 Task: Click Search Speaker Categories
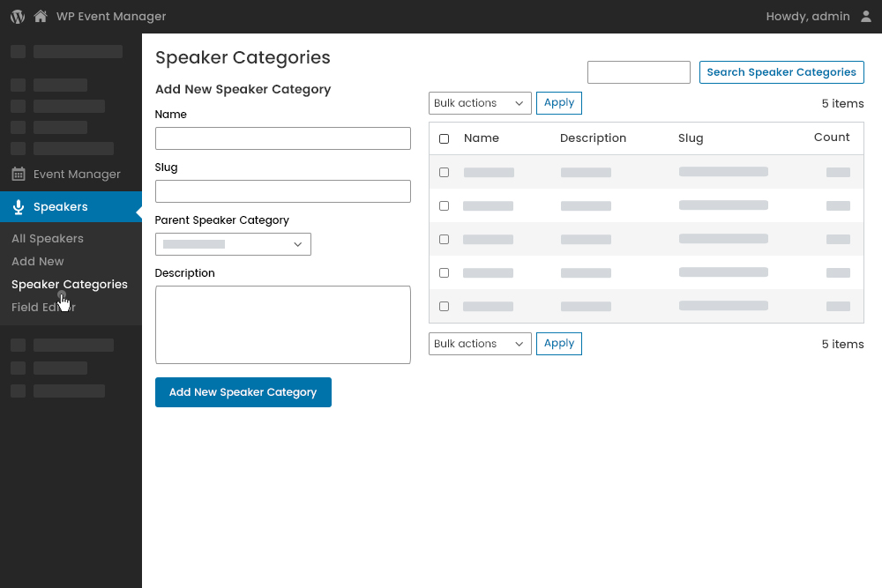781,72
